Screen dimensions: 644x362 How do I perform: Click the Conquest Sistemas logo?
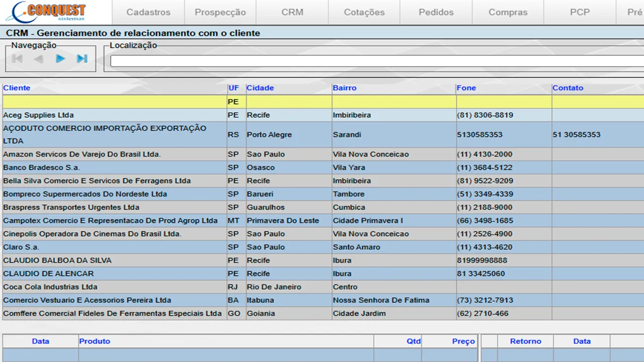(49, 12)
